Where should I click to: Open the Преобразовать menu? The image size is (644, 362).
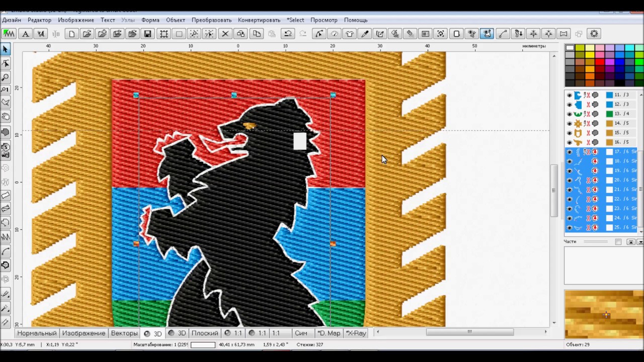coord(211,20)
